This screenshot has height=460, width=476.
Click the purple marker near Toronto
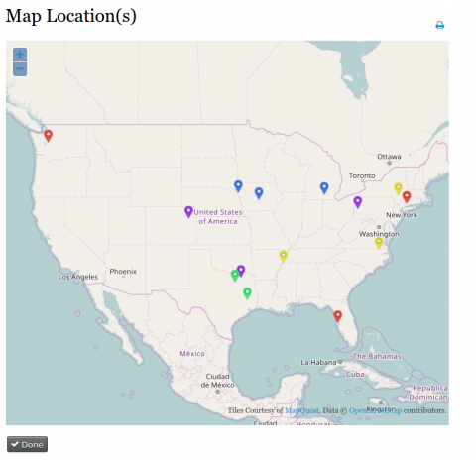click(x=357, y=202)
